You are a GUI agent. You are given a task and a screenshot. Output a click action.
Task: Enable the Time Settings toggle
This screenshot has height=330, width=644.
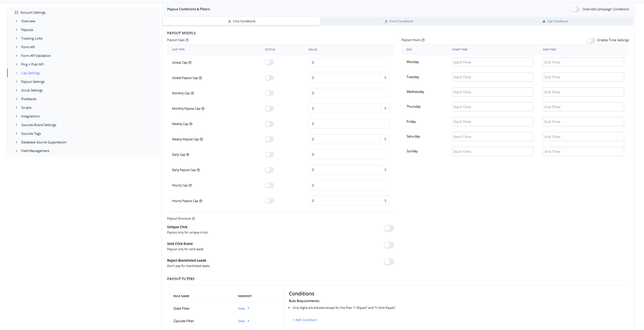click(x=591, y=40)
